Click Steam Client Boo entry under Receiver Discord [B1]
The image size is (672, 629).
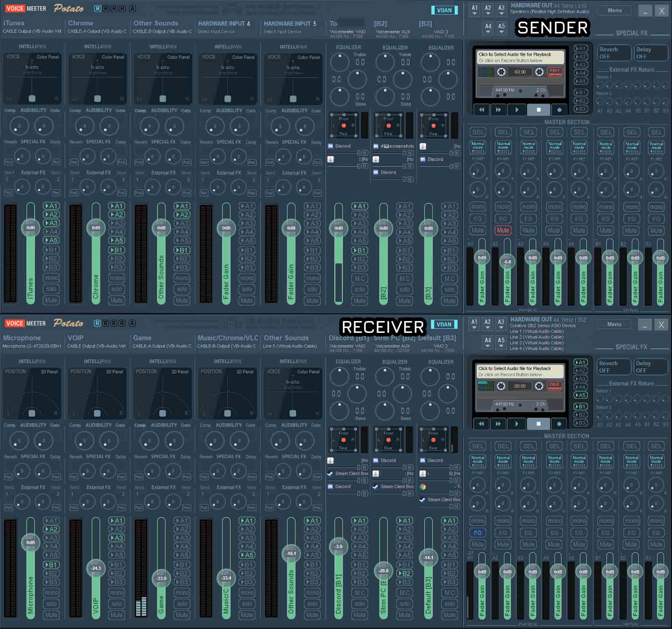pos(348,473)
